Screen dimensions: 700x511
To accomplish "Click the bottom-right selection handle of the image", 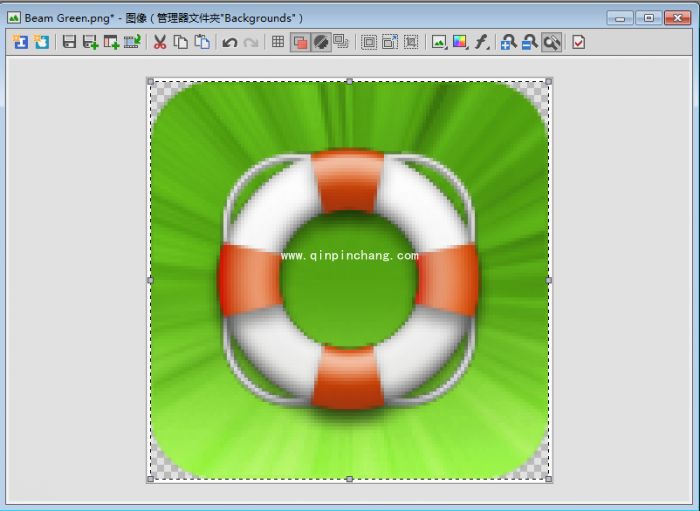I will coord(549,479).
